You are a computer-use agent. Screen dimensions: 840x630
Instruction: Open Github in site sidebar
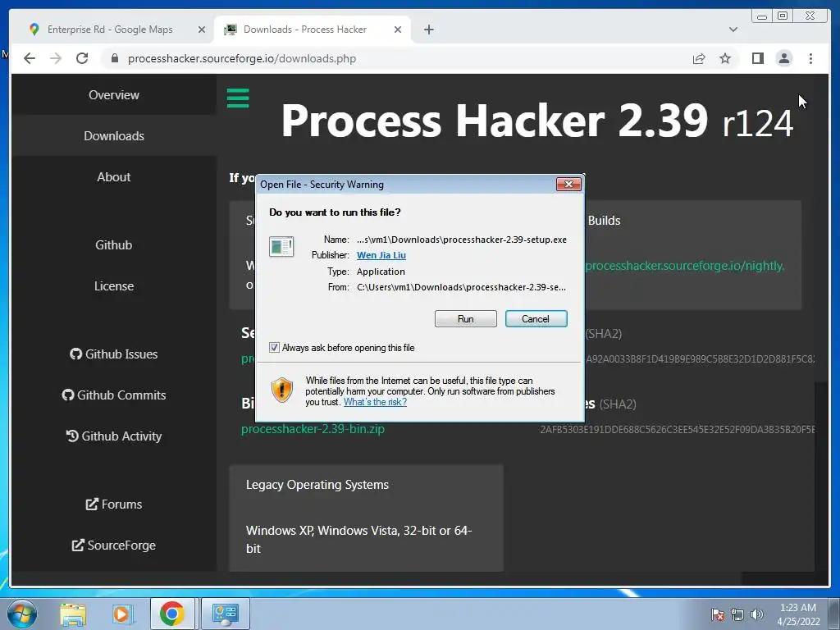tap(114, 244)
